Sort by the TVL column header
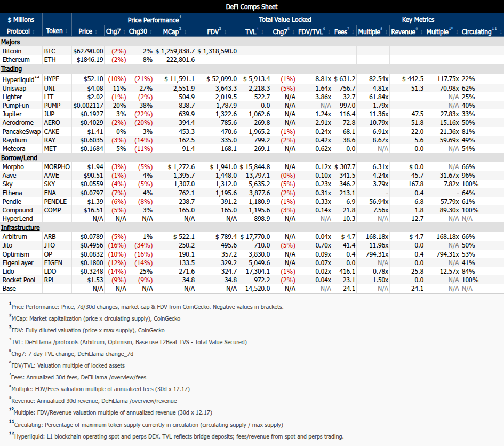The image size is (504, 446). pos(254,31)
